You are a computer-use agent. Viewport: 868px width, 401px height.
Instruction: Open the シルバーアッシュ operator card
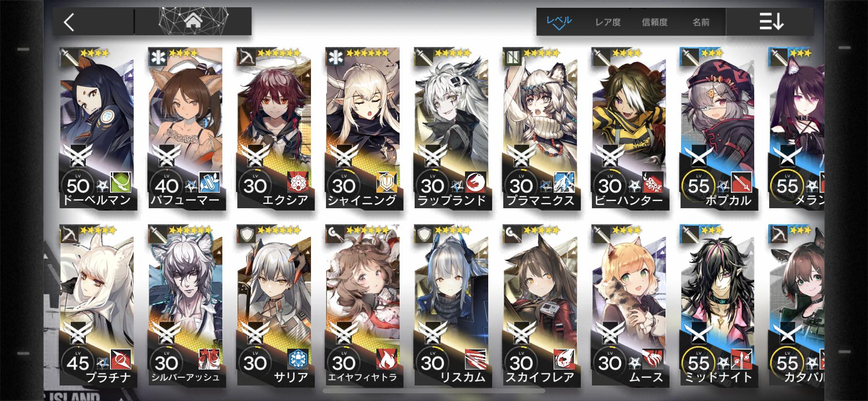click(185, 305)
